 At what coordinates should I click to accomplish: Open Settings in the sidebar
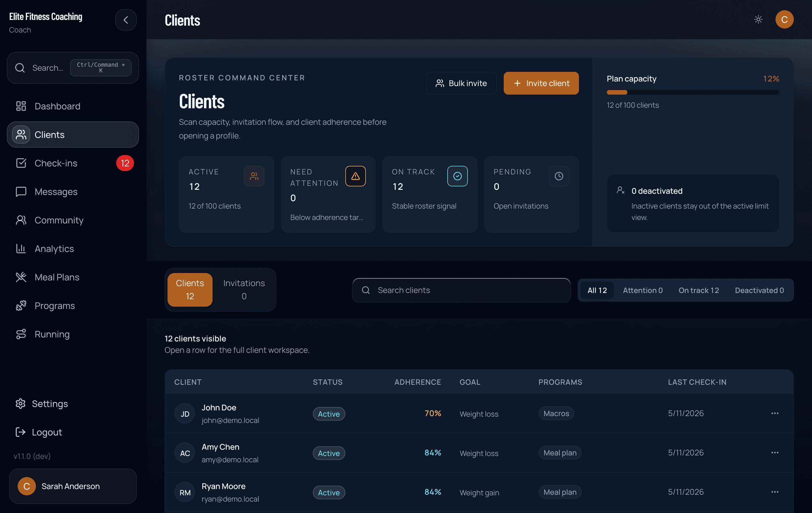tap(73, 404)
